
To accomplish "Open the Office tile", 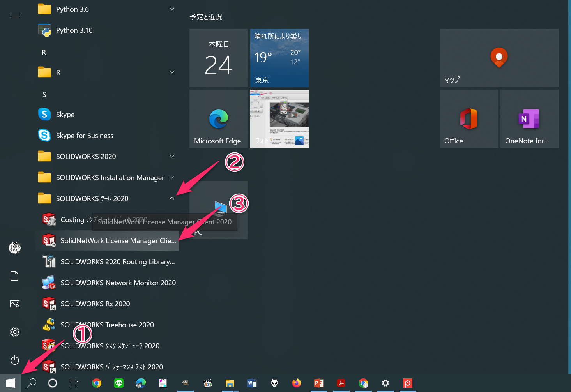I will click(x=469, y=119).
